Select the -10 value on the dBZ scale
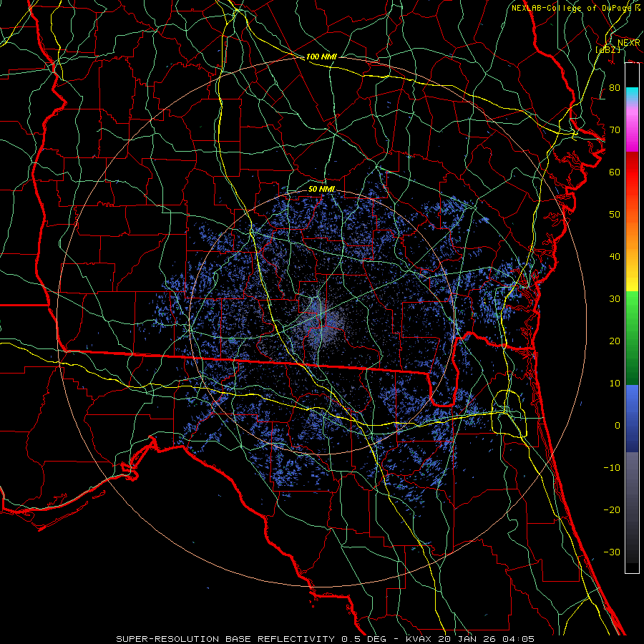The width and height of the screenshot is (644, 644). point(612,468)
